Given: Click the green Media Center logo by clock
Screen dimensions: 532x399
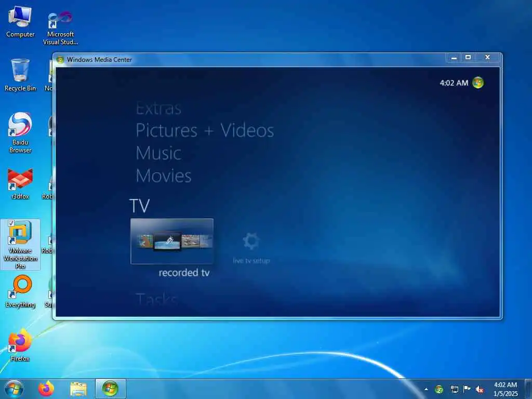Looking at the screenshot, I should point(478,83).
